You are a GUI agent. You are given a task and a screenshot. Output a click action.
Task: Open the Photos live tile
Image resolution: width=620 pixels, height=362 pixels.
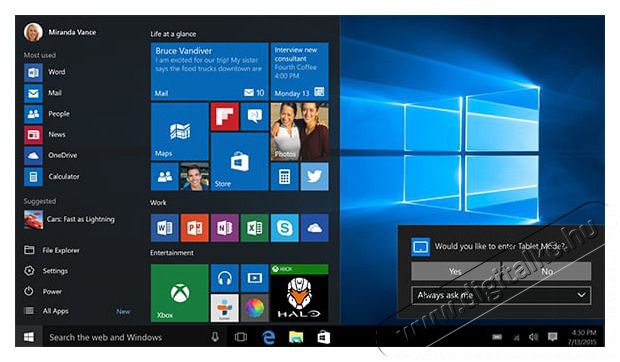point(299,132)
